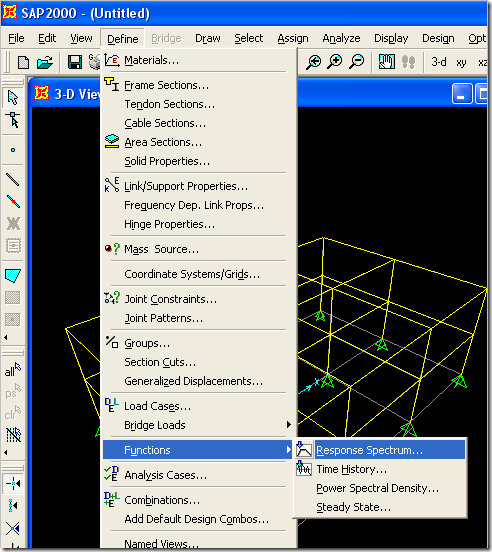
Task: Open the Assign menu
Action: (x=293, y=38)
